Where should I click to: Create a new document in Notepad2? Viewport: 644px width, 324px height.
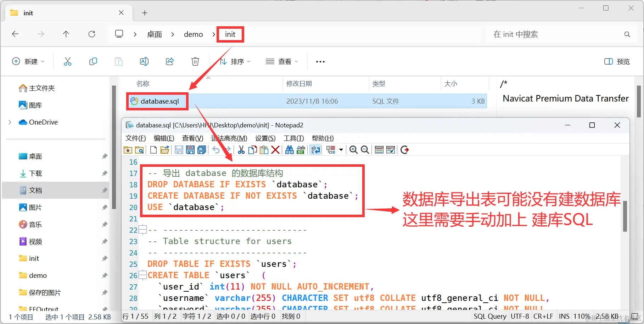pyautogui.click(x=153, y=150)
